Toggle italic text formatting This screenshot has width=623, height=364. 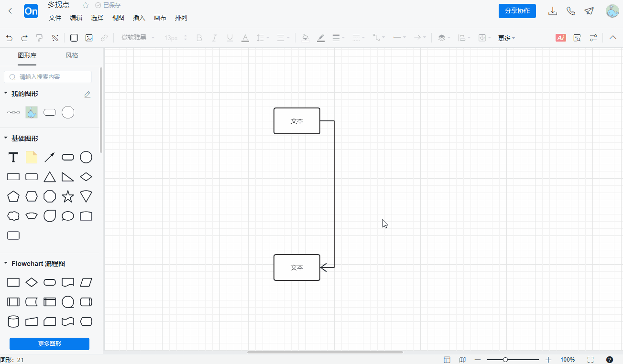click(x=215, y=38)
